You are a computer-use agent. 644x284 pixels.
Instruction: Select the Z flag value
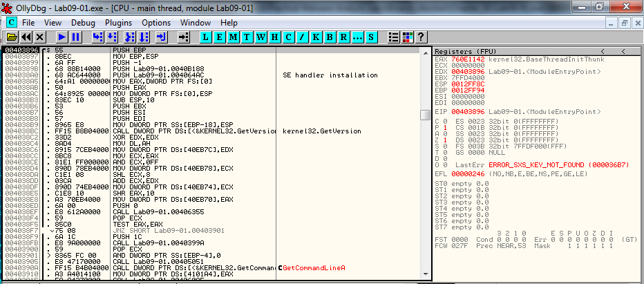445,140
